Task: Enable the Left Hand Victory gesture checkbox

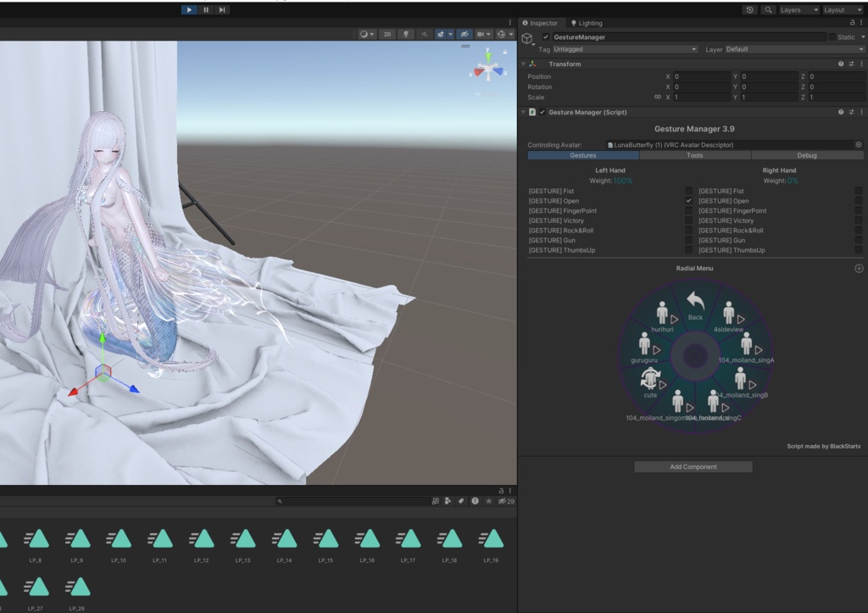Action: tap(688, 221)
